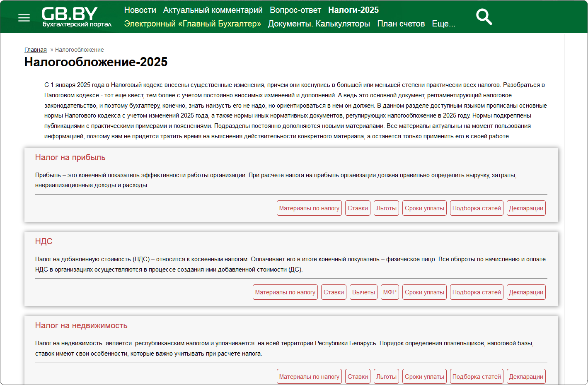Screen dimensions: 588x385
Task: Open Электронный «Главный Бухгалтер» link
Action: (192, 24)
